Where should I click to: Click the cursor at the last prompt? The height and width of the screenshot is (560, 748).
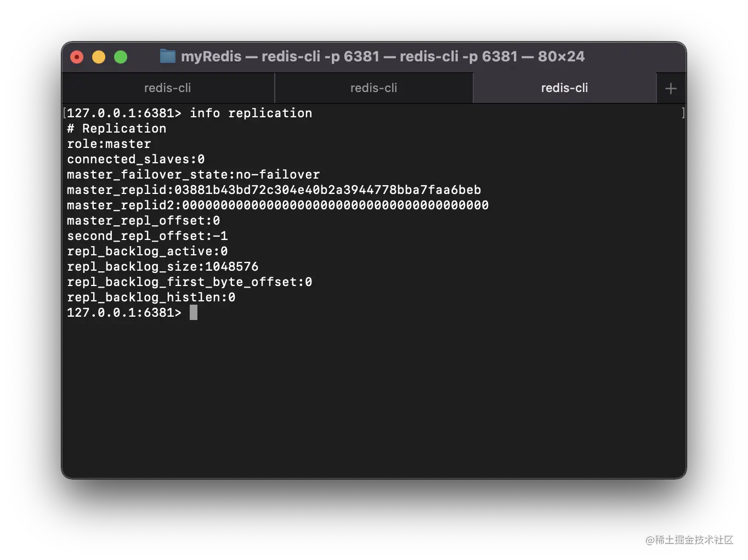coord(194,312)
